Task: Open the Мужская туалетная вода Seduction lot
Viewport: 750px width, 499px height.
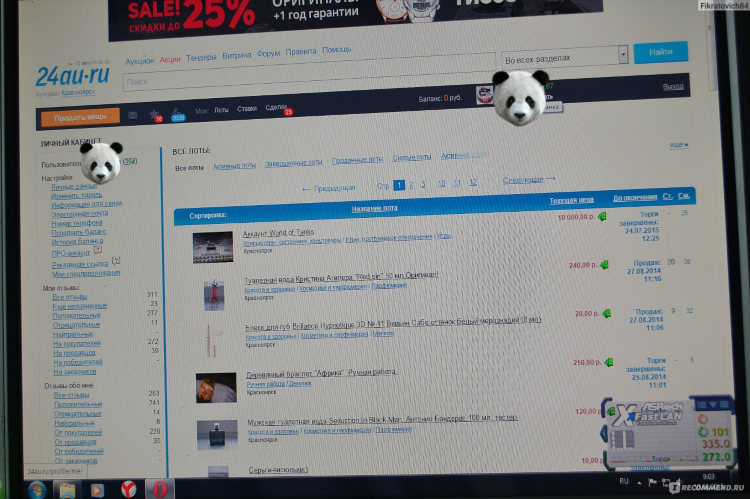Action: 383,419
